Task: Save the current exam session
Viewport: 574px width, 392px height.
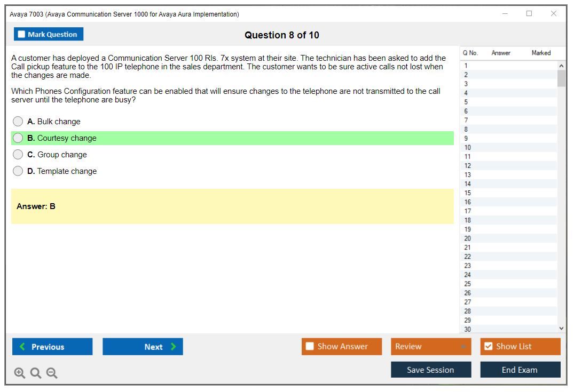Action: coord(430,370)
